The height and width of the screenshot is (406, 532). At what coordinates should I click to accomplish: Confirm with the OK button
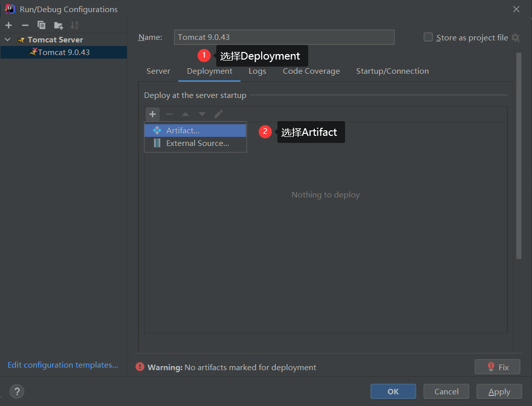point(393,391)
